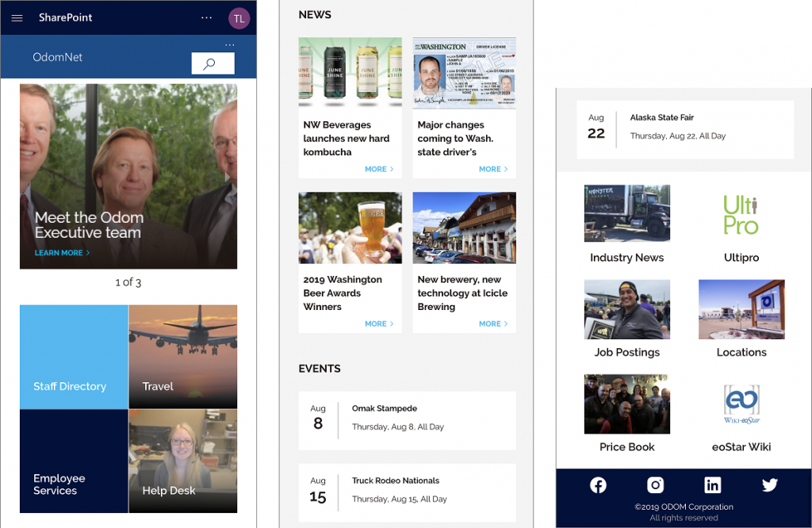Click the '1 of 3' slide counter
Image resolution: width=812 pixels, height=528 pixels.
tap(128, 283)
